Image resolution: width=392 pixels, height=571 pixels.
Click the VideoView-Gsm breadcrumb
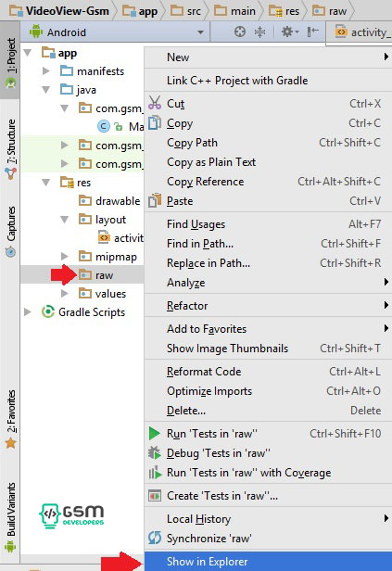[x=59, y=11]
